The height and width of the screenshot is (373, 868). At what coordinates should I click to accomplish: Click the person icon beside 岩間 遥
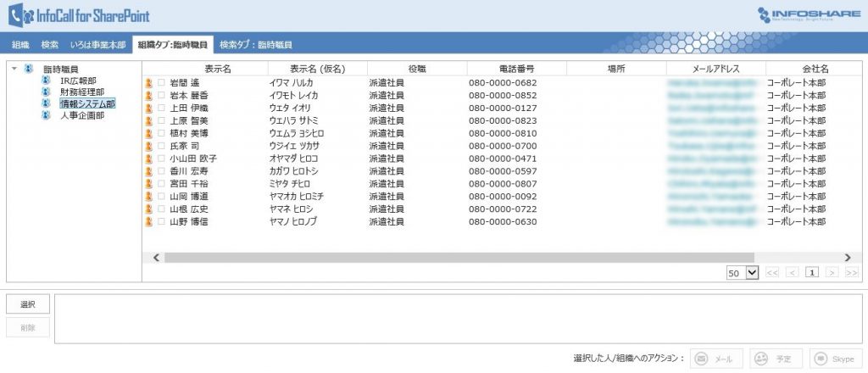(149, 83)
